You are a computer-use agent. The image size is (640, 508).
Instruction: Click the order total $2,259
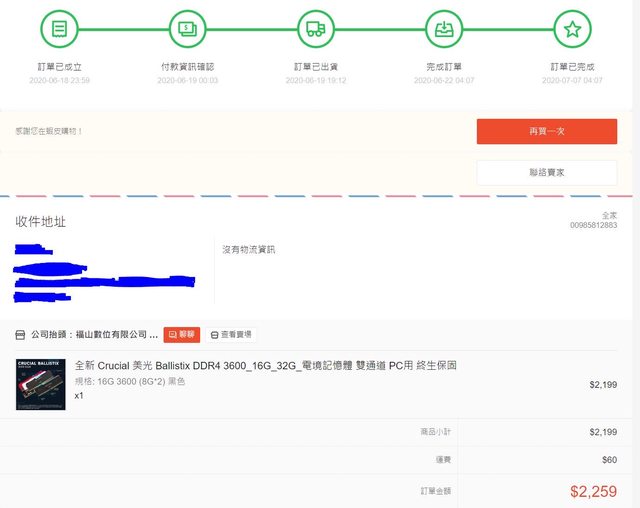tap(593, 491)
